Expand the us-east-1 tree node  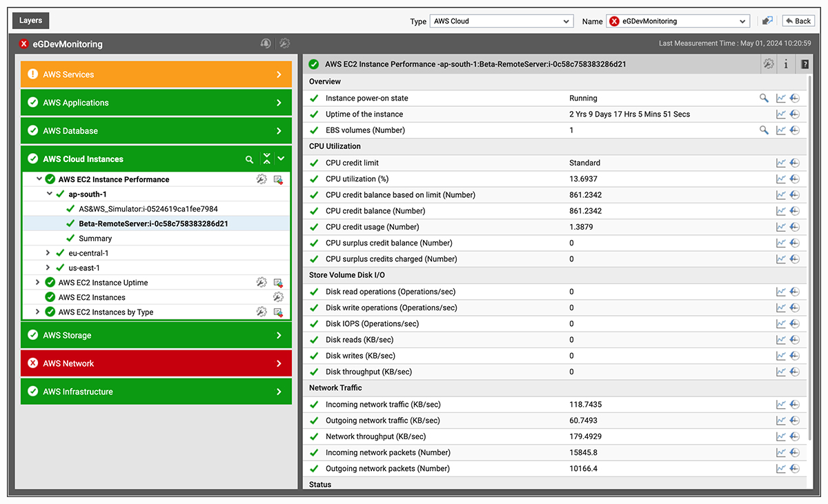pos(48,268)
